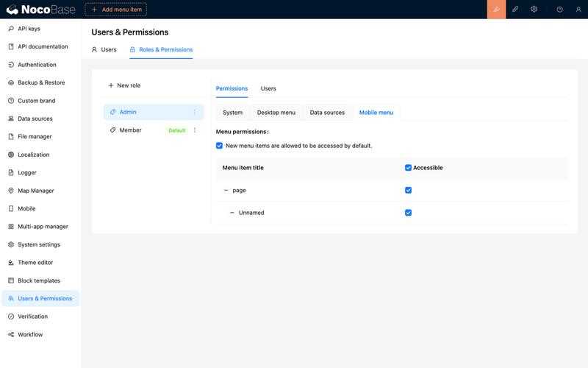Uncheck accessible for Unnamed row
Viewport: 588px width, 368px height.
pyautogui.click(x=409, y=213)
